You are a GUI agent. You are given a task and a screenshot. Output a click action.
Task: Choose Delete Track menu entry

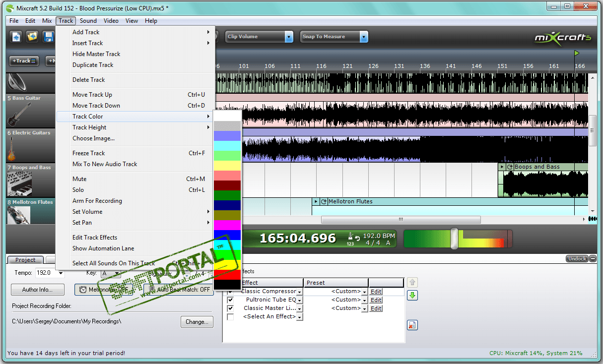coord(135,80)
